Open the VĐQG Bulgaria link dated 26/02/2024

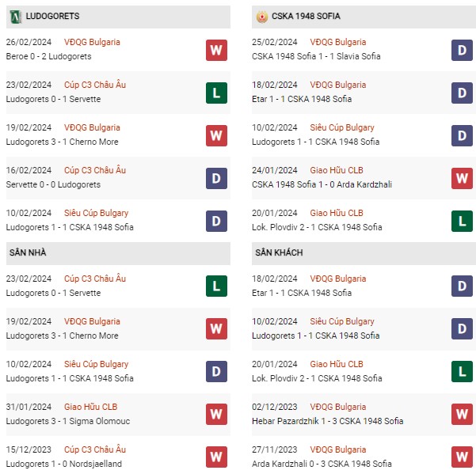pos(92,42)
